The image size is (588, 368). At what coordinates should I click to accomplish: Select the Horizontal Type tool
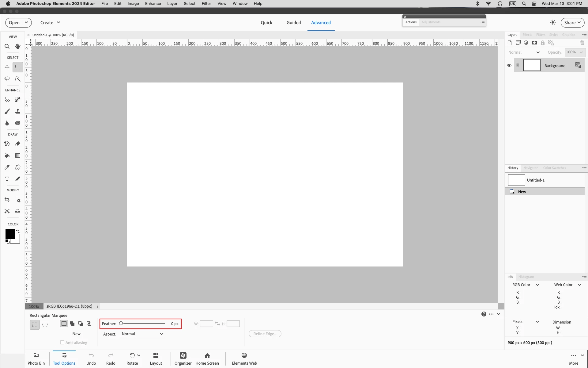tap(7, 179)
